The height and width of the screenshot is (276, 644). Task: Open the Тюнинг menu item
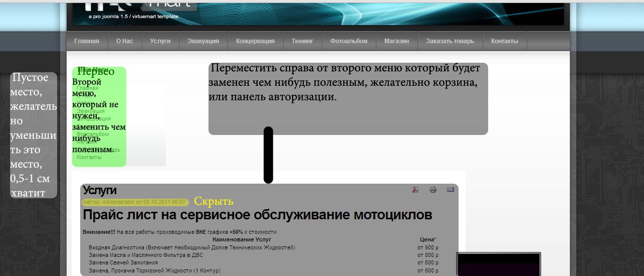pyautogui.click(x=303, y=41)
